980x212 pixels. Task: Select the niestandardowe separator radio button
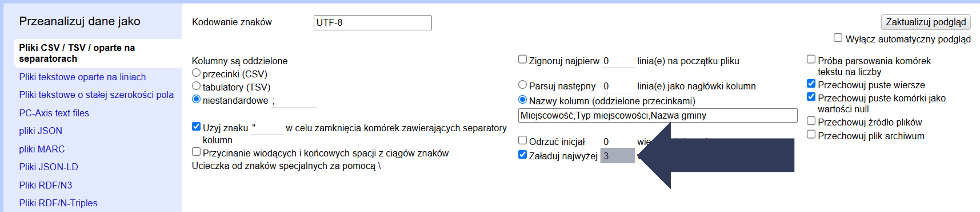point(196,99)
